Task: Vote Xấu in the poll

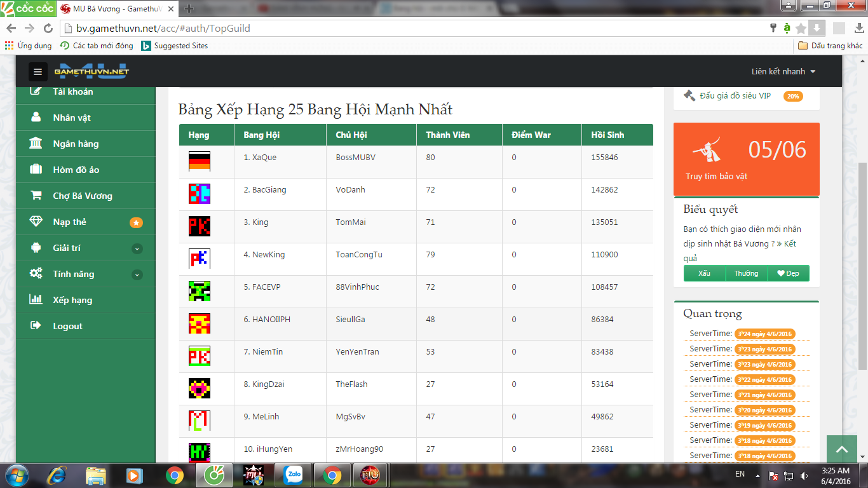Action: point(704,273)
